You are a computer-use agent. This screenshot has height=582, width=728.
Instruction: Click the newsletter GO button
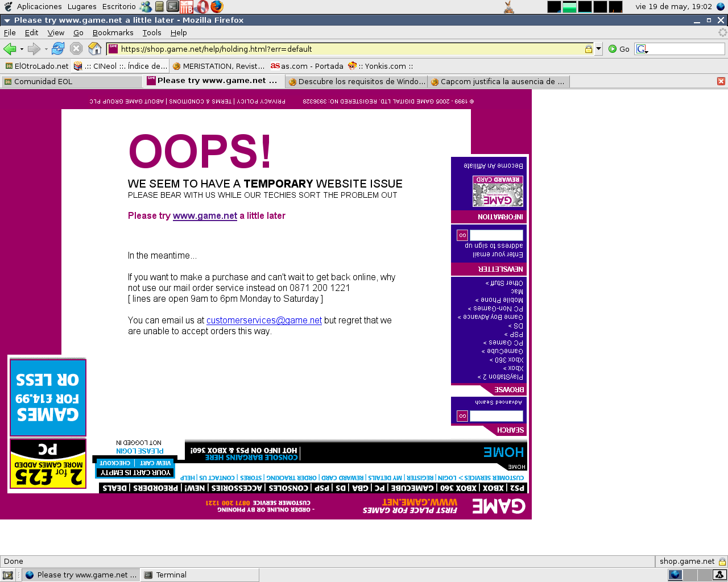(x=462, y=235)
